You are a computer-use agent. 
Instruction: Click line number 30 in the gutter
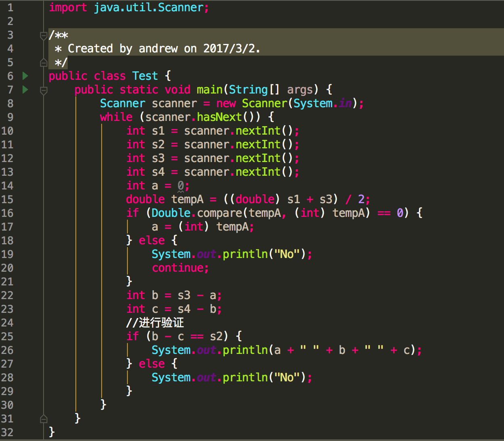point(7,405)
